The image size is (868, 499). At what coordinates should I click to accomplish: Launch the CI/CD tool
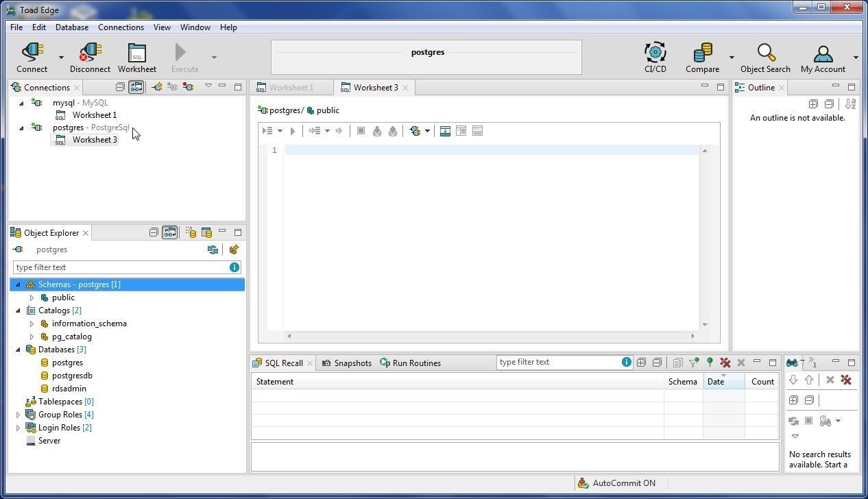(655, 58)
